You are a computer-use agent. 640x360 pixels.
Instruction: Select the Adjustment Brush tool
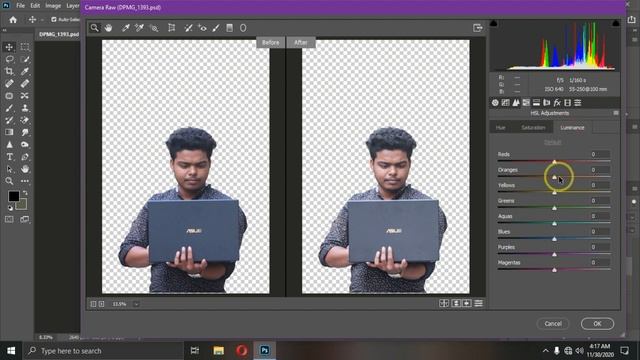click(216, 28)
